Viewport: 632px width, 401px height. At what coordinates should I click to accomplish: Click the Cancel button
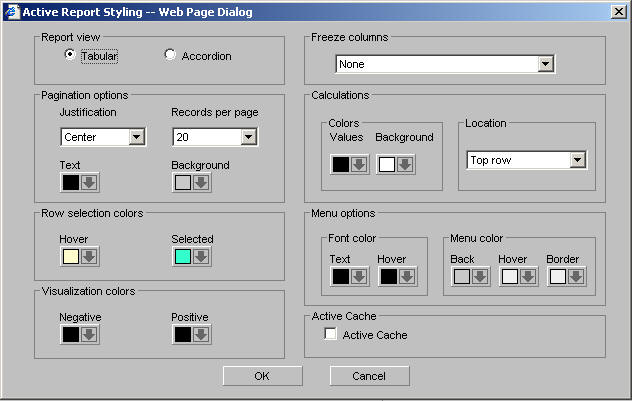coord(370,376)
